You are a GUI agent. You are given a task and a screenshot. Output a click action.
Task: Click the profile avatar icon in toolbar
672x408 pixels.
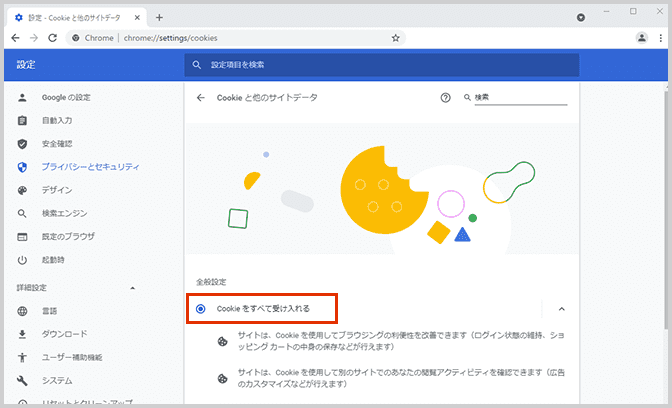641,38
